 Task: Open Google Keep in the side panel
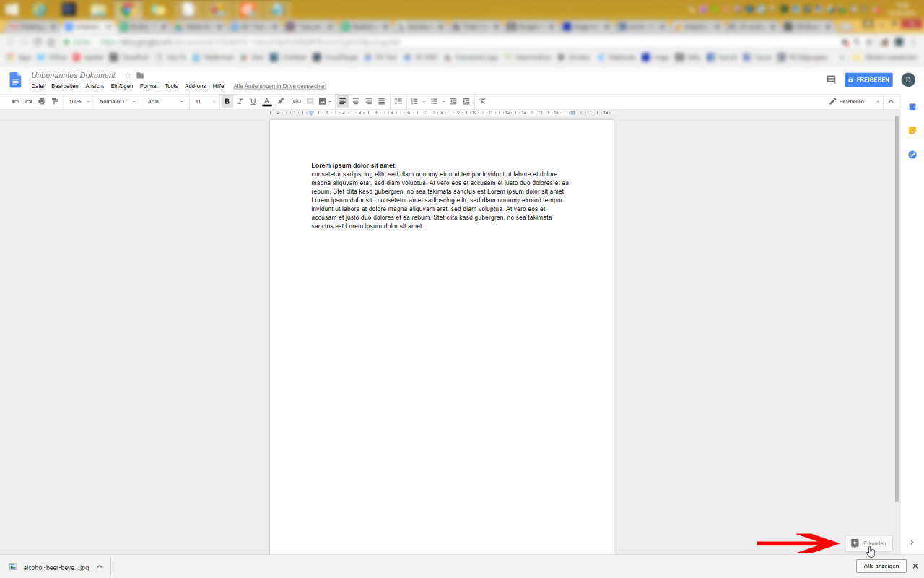pyautogui.click(x=912, y=131)
